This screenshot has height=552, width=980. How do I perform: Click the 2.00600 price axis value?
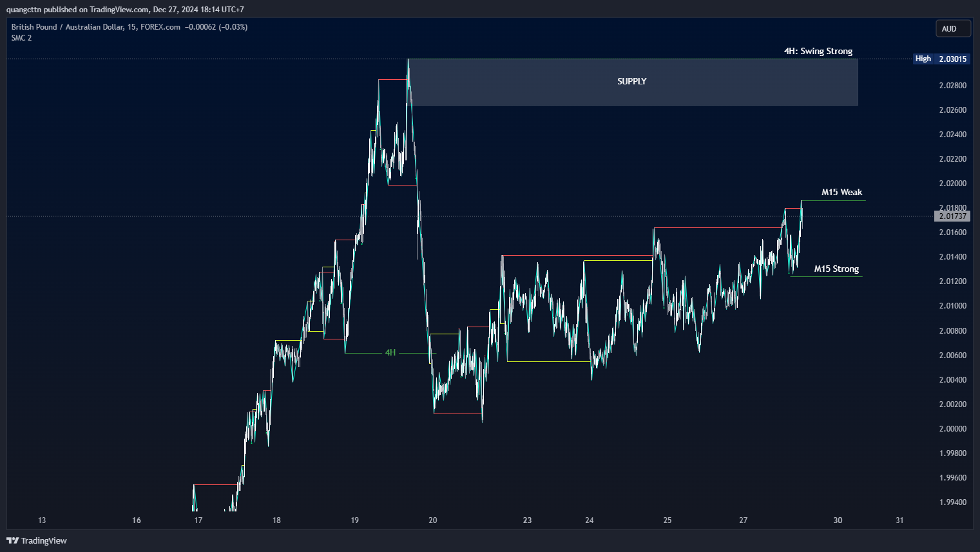(x=952, y=356)
